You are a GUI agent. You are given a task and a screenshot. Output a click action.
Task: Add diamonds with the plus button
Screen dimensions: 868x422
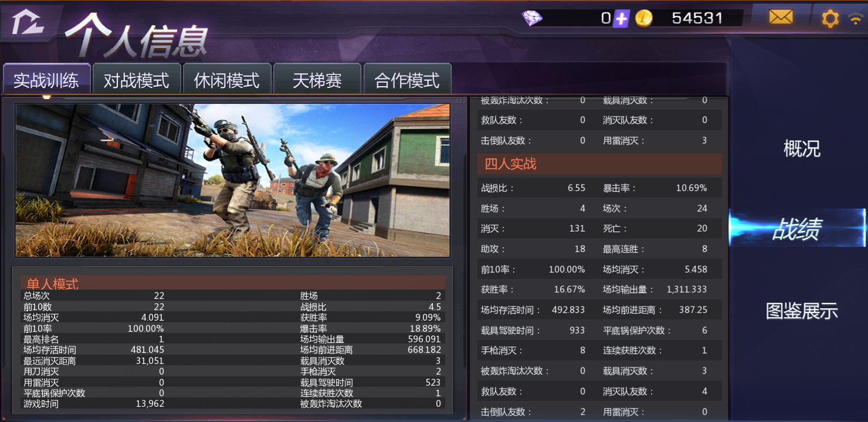(x=621, y=19)
